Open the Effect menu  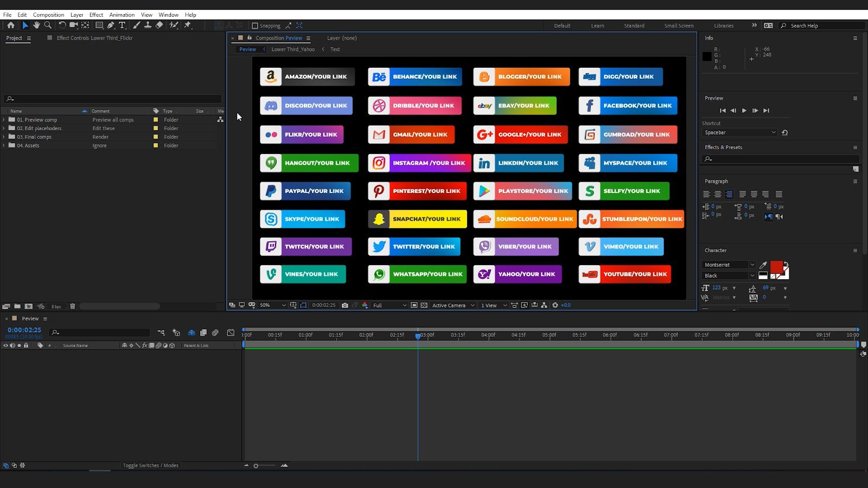click(x=96, y=15)
